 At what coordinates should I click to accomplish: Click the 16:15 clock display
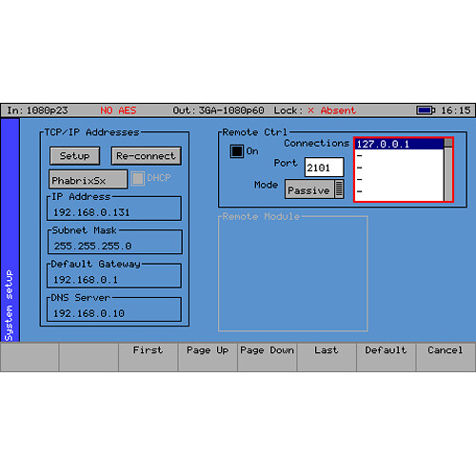coord(455,110)
